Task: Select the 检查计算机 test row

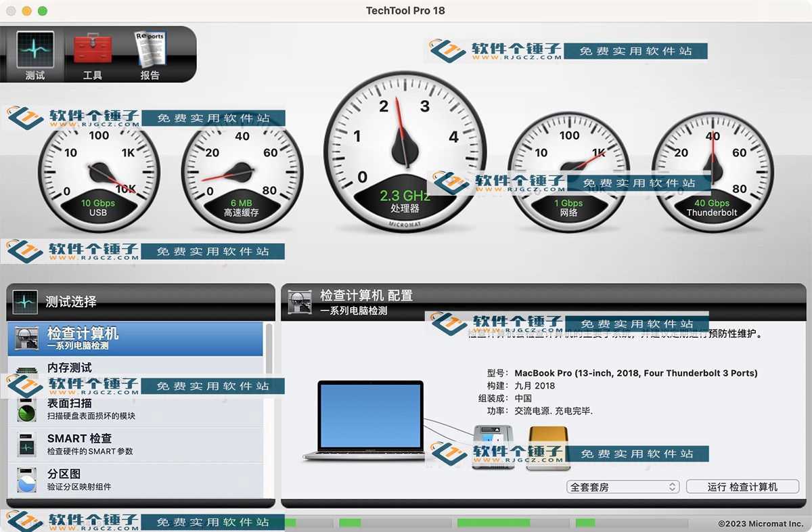Action: pos(135,339)
